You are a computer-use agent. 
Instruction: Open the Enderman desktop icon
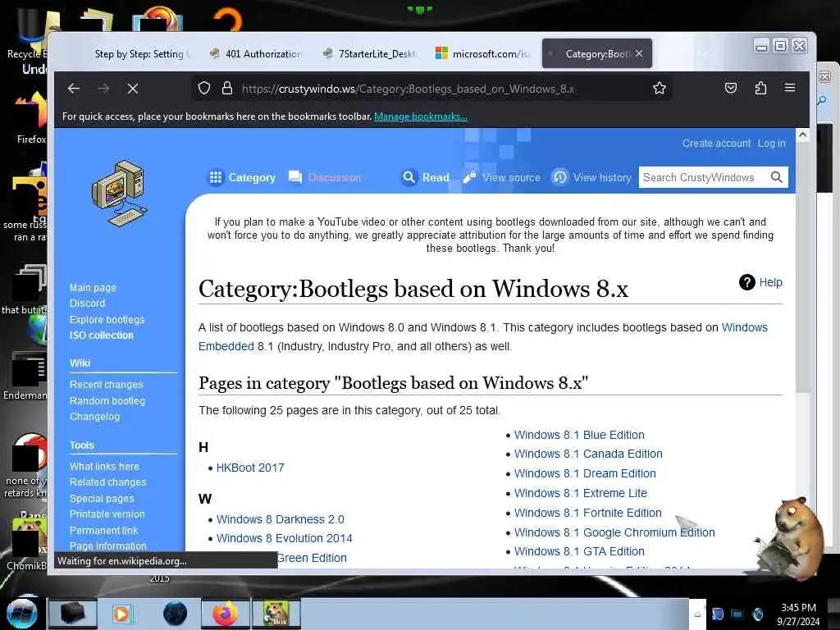[27, 375]
